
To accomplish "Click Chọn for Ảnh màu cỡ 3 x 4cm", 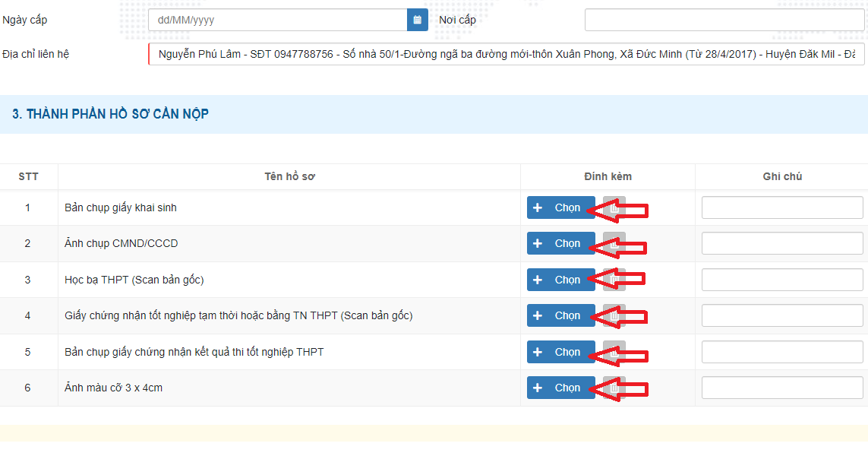I will [x=560, y=388].
